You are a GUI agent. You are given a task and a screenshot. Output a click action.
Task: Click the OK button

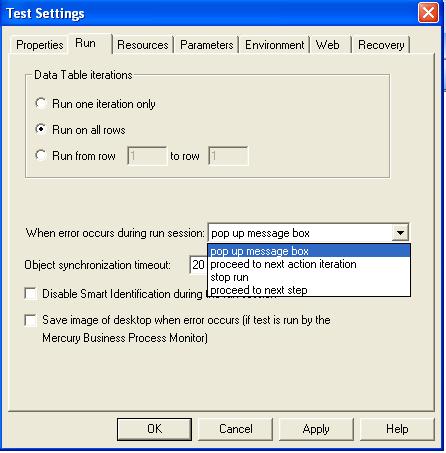(154, 429)
